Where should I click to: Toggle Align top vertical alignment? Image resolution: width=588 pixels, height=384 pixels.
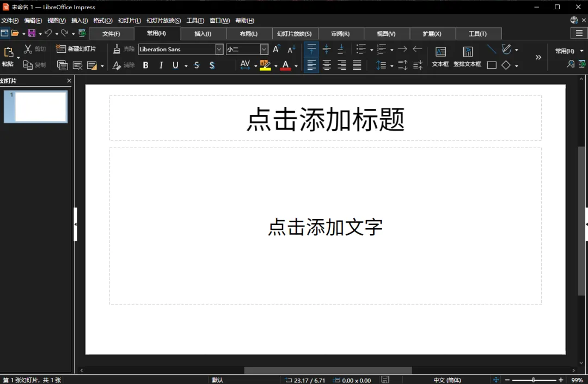(311, 49)
